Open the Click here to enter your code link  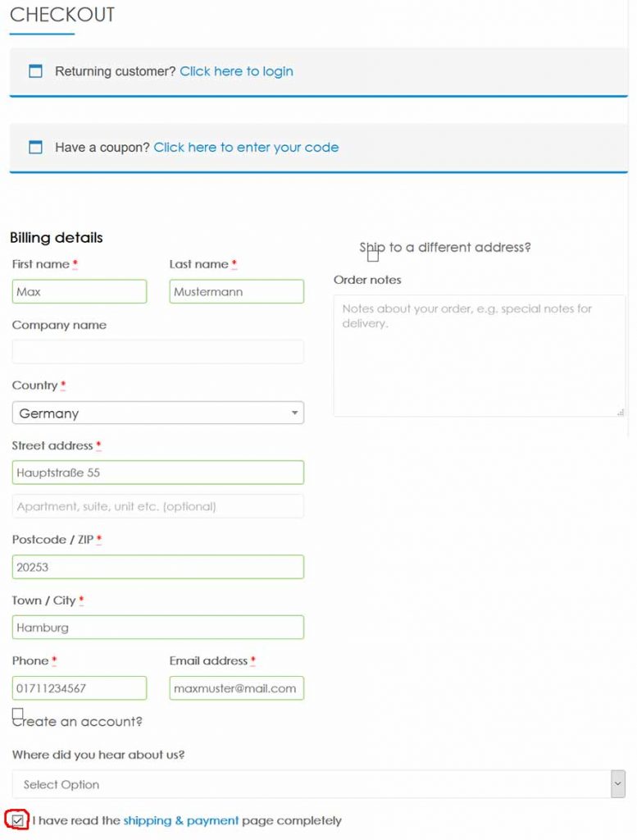(x=246, y=148)
